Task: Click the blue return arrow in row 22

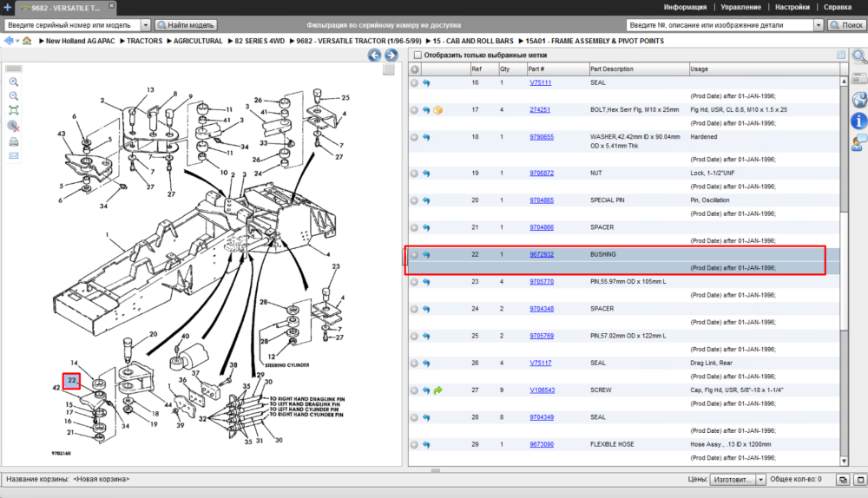Action: coord(426,255)
